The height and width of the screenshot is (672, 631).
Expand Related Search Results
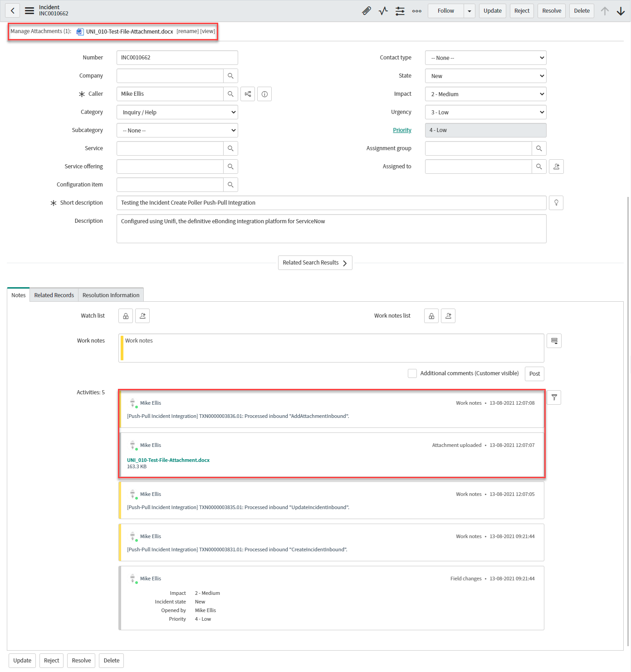click(x=315, y=263)
